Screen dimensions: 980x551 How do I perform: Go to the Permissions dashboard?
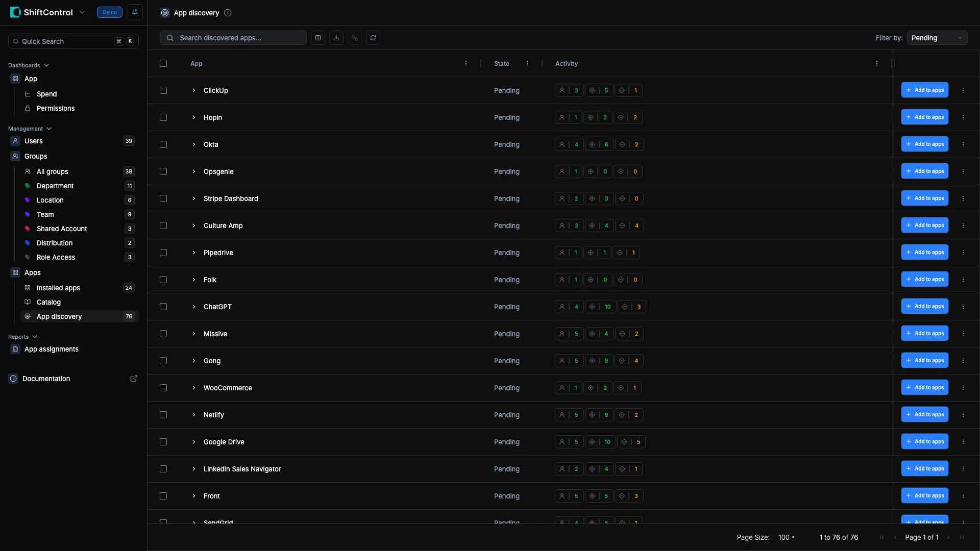56,108
